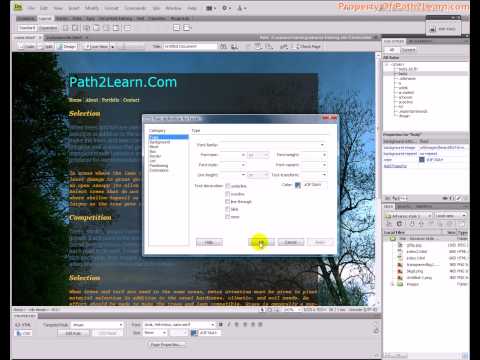480x360 pixels.
Task: Switch to the AP Elements panel tab
Action: (420, 41)
